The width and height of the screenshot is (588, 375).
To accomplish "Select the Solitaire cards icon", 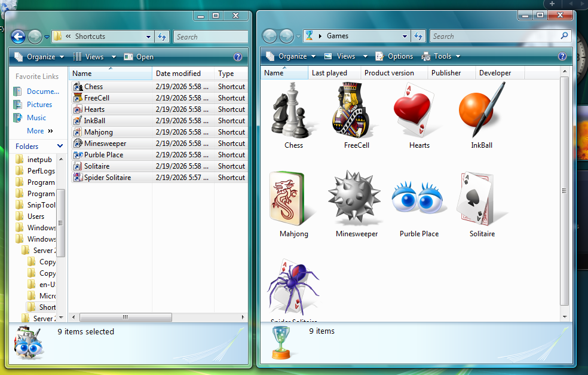I will (x=482, y=200).
